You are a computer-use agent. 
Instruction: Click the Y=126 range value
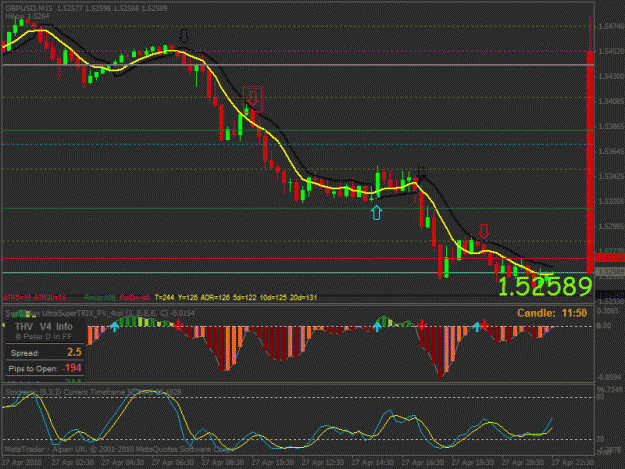coord(188,298)
